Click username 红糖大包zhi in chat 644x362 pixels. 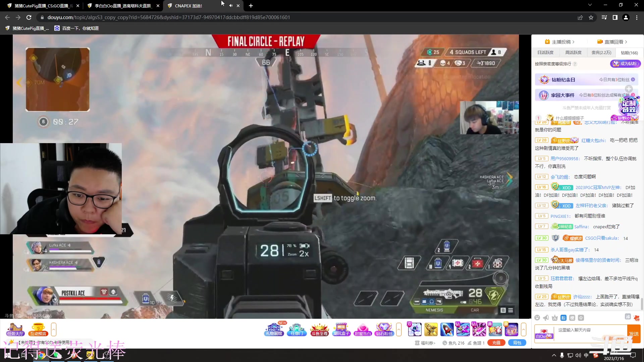(594, 140)
